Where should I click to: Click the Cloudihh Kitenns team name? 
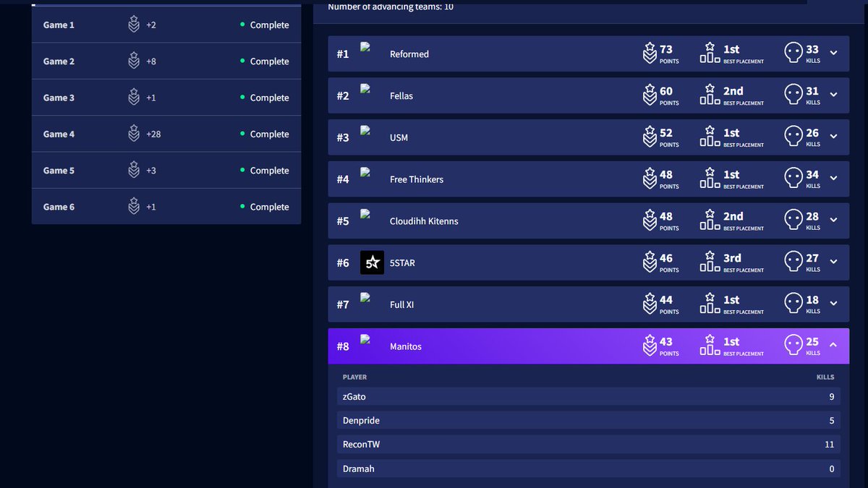point(424,221)
